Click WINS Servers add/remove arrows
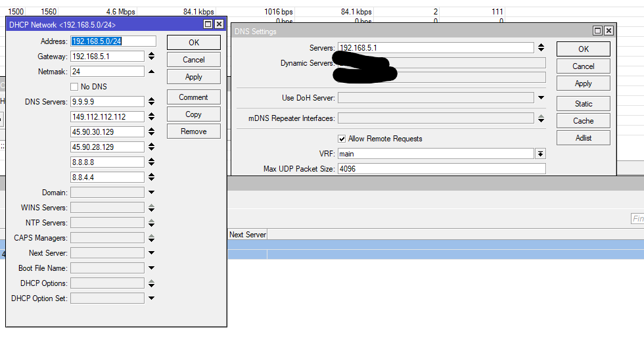 coord(152,208)
